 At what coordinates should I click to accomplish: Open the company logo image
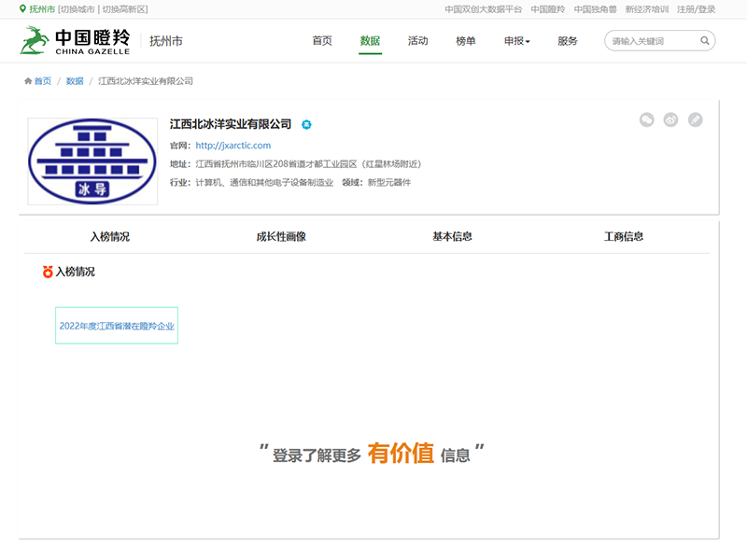tap(92, 161)
